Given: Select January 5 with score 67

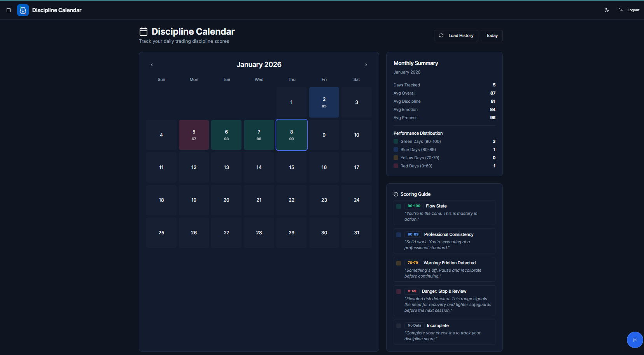Looking at the screenshot, I should 194,135.
